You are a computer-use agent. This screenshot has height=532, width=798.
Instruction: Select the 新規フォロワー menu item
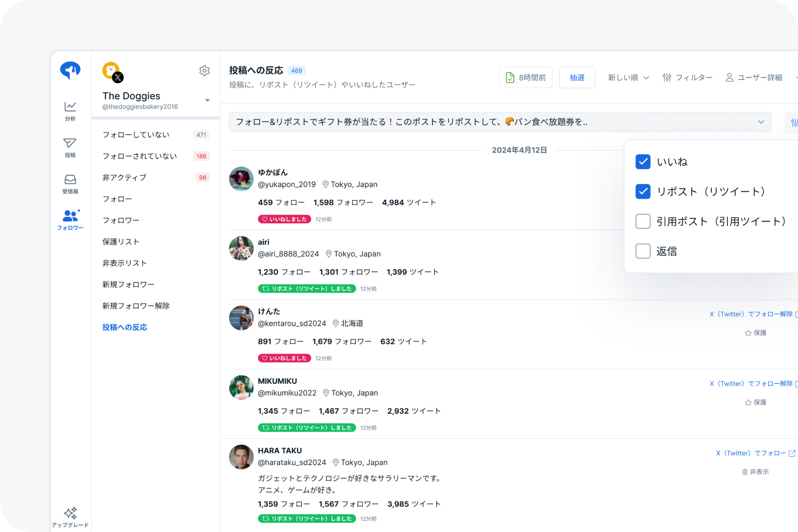pyautogui.click(x=128, y=284)
